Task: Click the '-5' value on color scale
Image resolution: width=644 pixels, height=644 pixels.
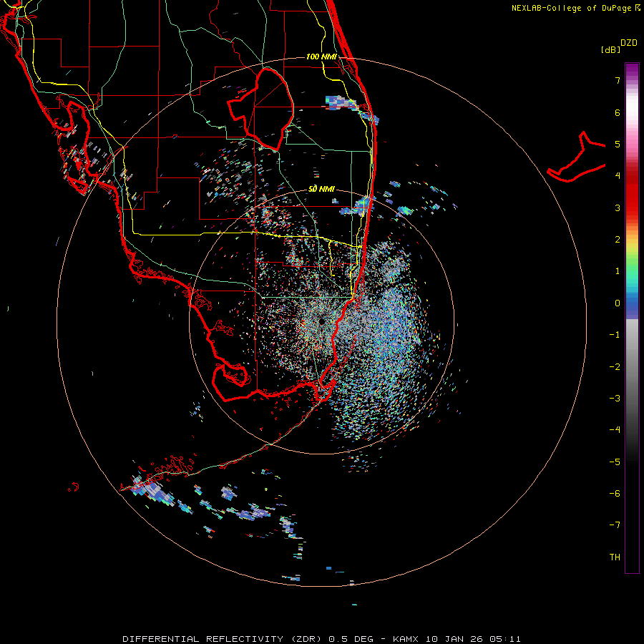Action: click(x=615, y=462)
